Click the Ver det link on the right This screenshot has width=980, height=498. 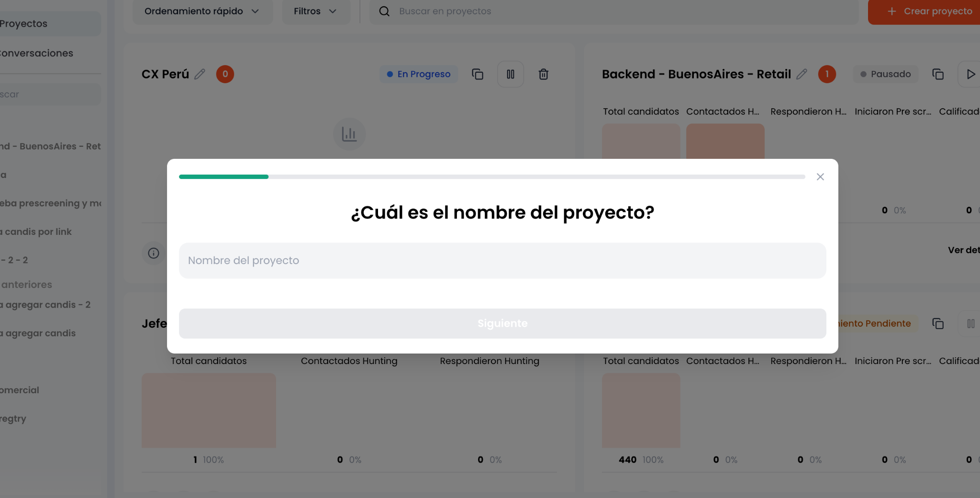point(964,250)
